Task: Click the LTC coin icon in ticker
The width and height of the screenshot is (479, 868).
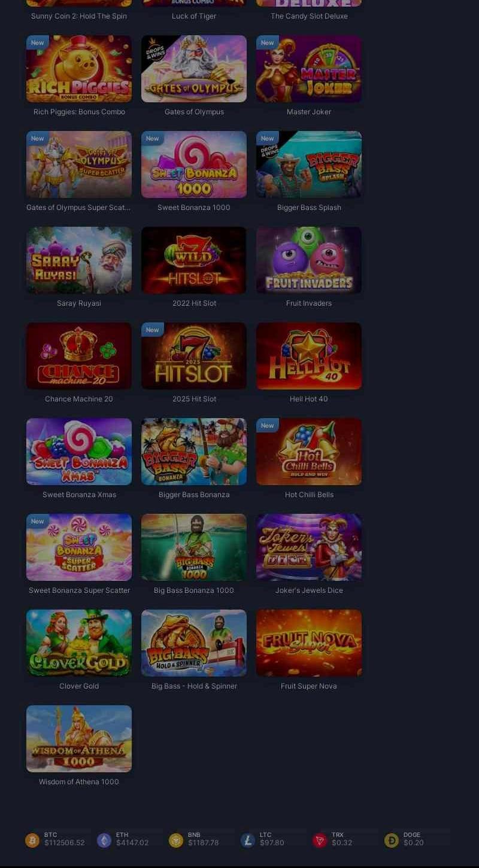Action: coord(248,840)
